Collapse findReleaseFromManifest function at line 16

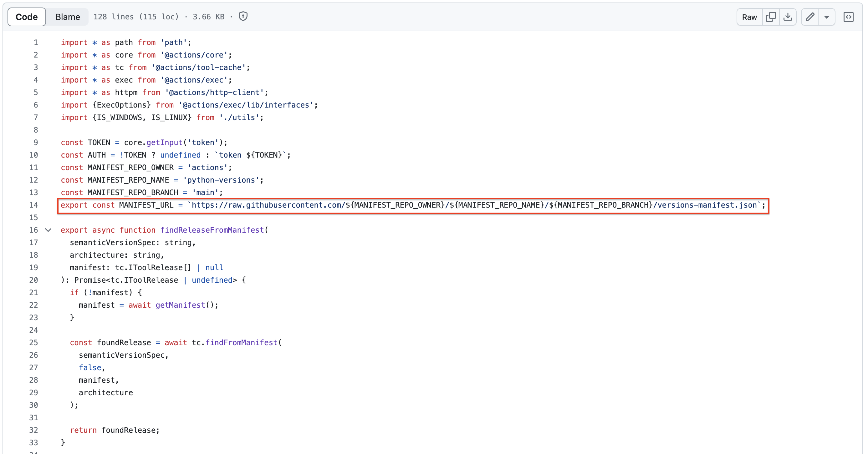[48, 230]
